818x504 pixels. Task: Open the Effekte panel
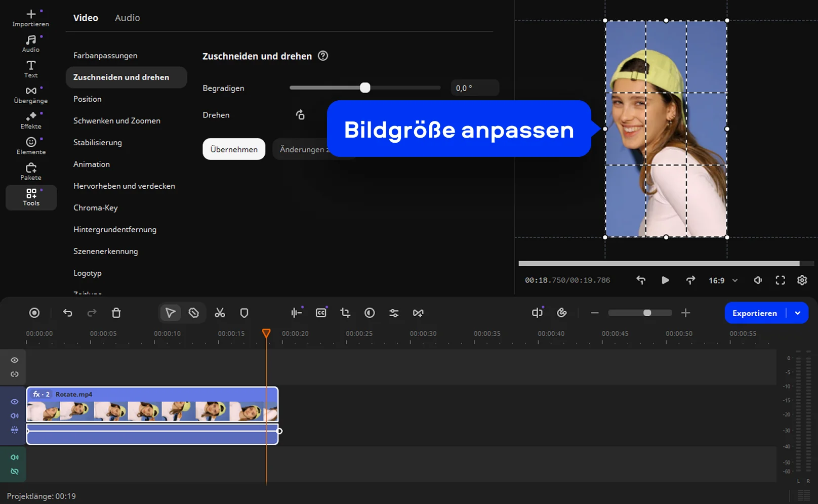31,120
